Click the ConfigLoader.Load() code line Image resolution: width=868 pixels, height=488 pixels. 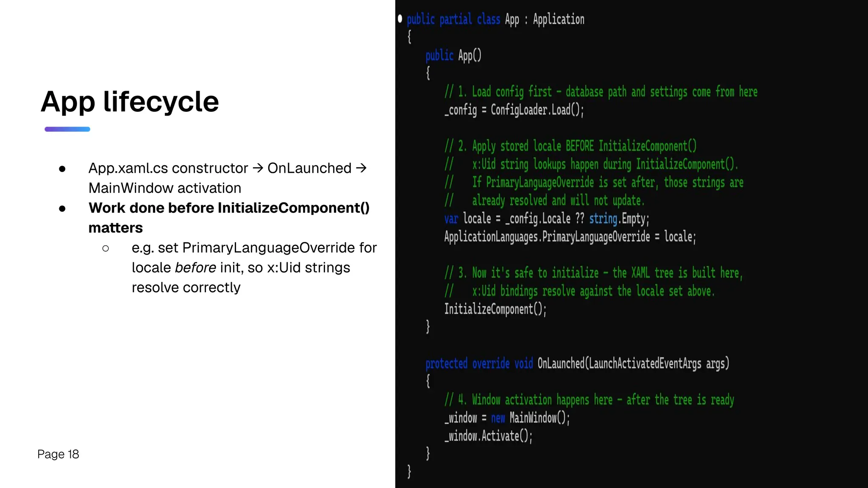tap(514, 110)
